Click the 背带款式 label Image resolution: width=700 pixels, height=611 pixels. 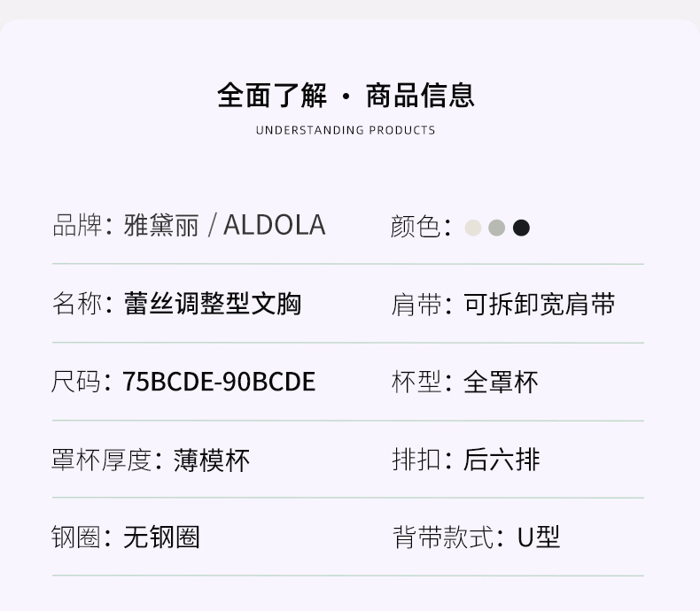[441, 537]
